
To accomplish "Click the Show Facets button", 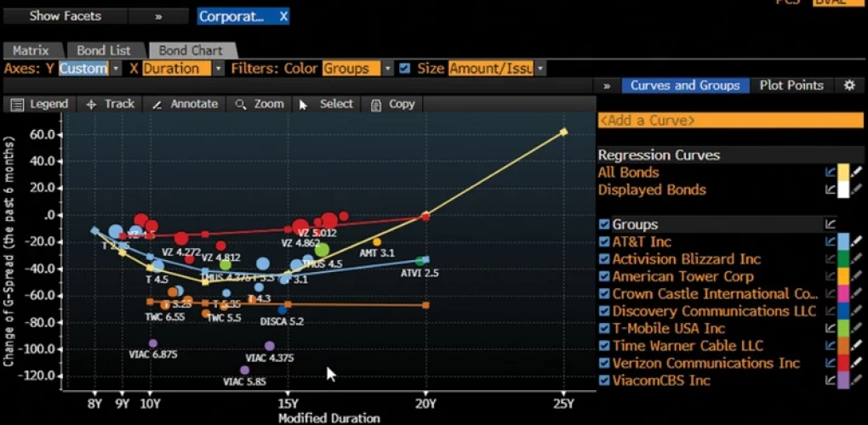I will pyautogui.click(x=65, y=16).
